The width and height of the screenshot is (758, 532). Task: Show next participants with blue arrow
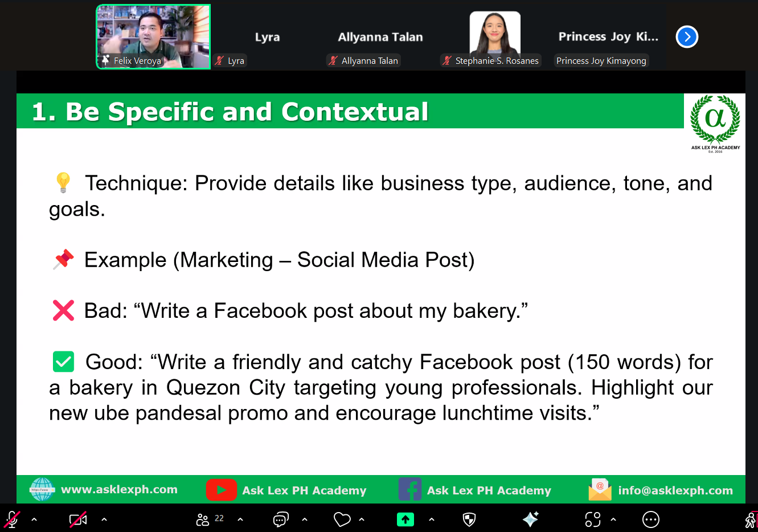point(687,37)
